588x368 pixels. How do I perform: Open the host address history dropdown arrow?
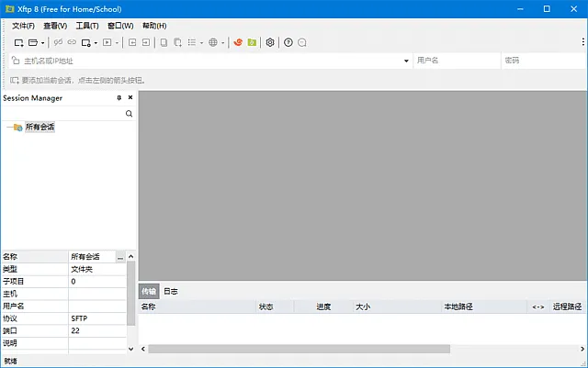point(406,61)
